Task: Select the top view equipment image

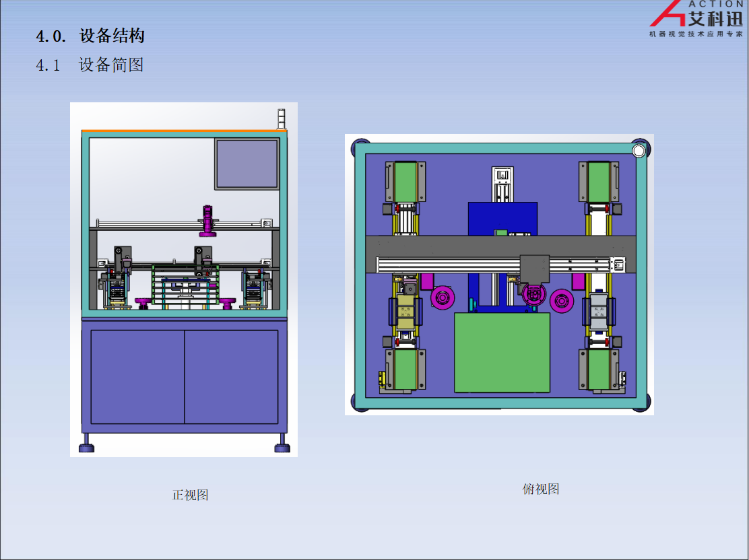Action: pos(499,275)
